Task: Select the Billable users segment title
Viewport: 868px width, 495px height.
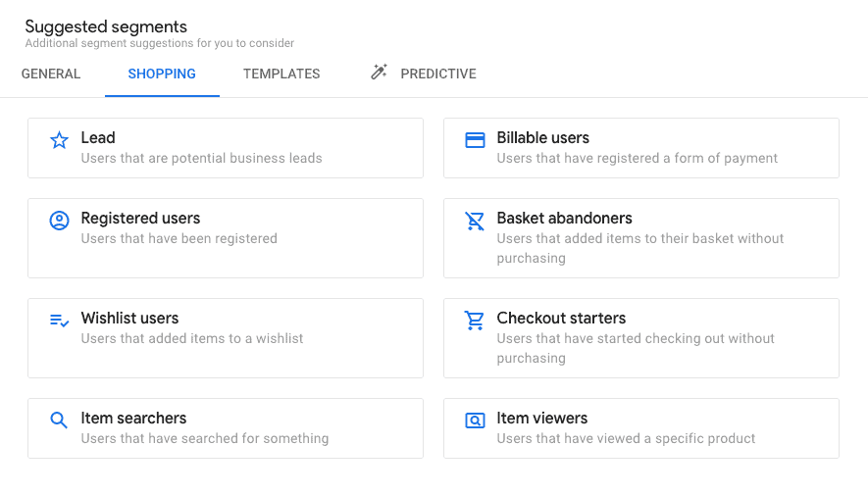Action: [542, 137]
